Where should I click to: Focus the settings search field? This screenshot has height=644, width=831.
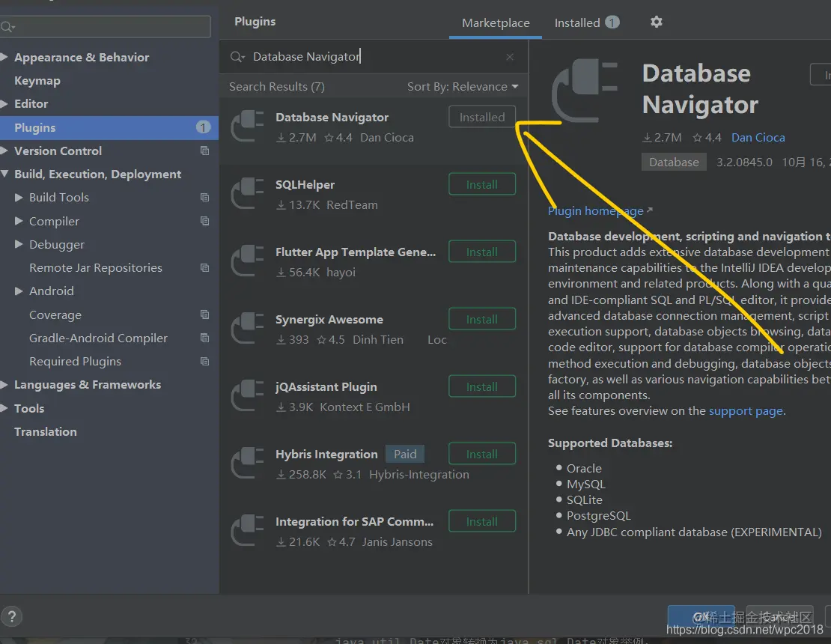[x=105, y=26]
